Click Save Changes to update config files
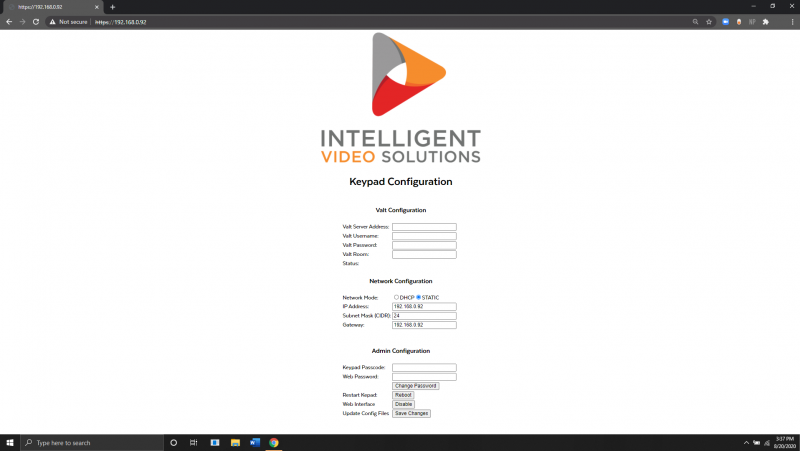This screenshot has height=451, width=800. pos(411,413)
